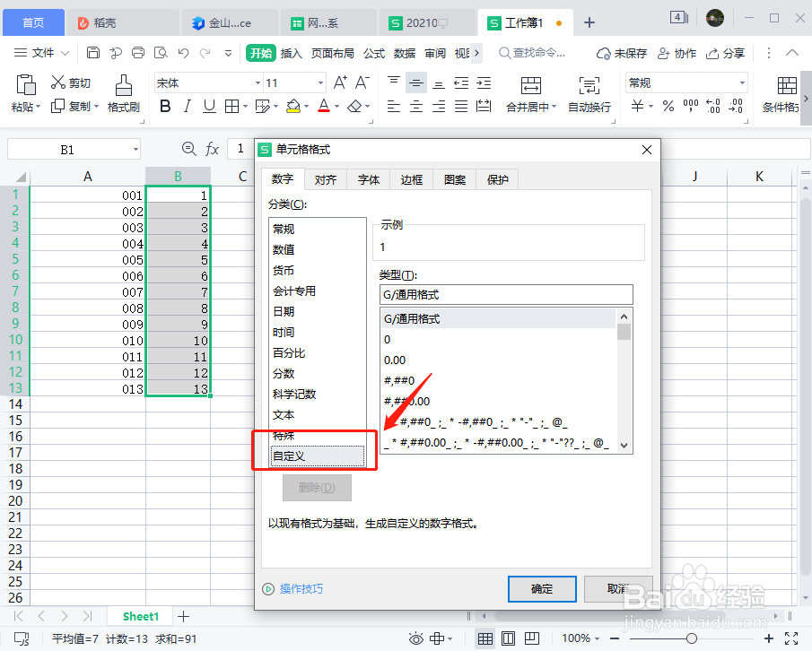
Task: Open the 文件 menu dropdown
Action: coord(42,53)
